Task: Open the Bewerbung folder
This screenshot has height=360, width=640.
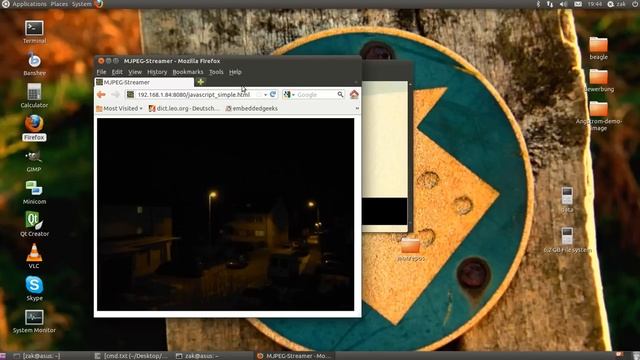Action: click(598, 76)
